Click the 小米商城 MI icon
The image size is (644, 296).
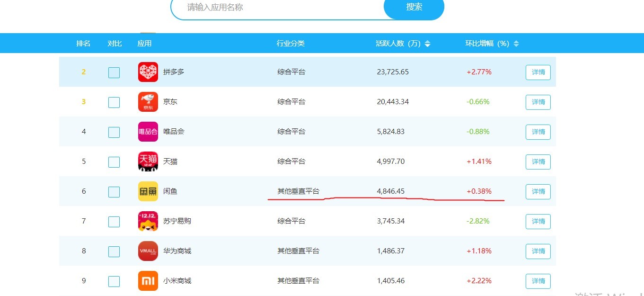coord(148,281)
